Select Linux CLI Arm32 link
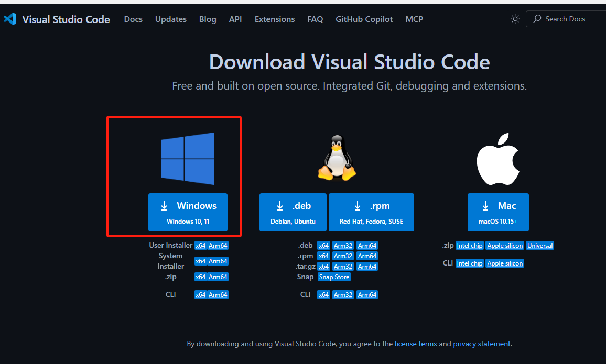606x364 pixels. pos(343,294)
